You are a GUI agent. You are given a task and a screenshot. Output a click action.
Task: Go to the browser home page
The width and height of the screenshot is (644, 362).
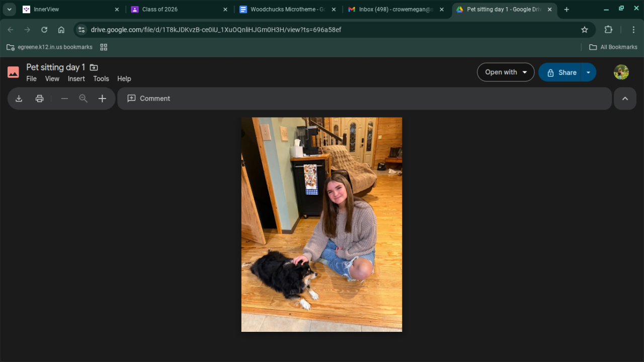click(61, 30)
